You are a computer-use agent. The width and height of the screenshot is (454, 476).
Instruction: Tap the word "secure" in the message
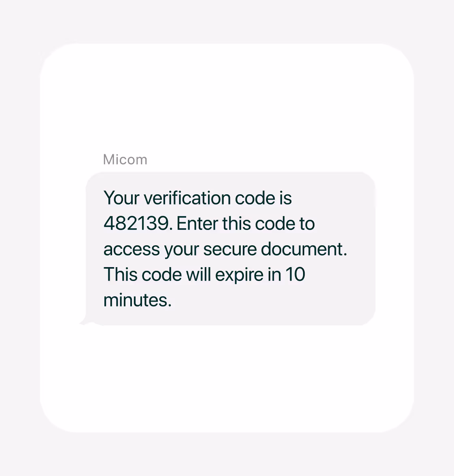[230, 249]
